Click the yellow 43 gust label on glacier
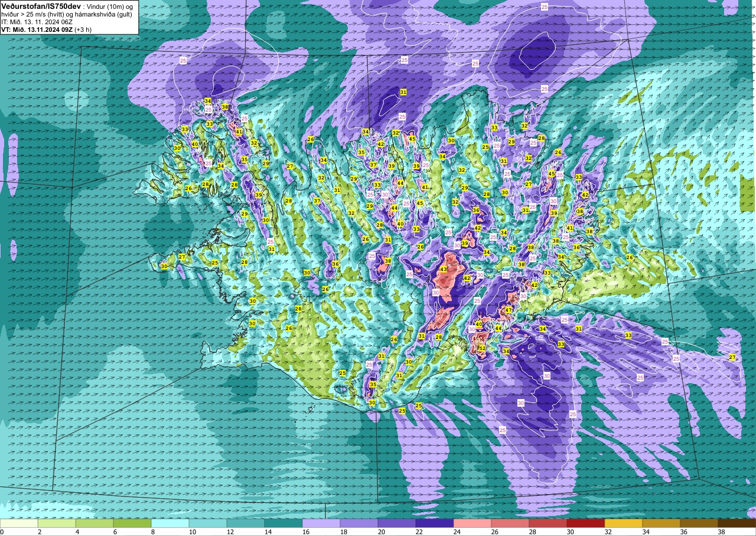756x536 pixels. pyautogui.click(x=444, y=269)
